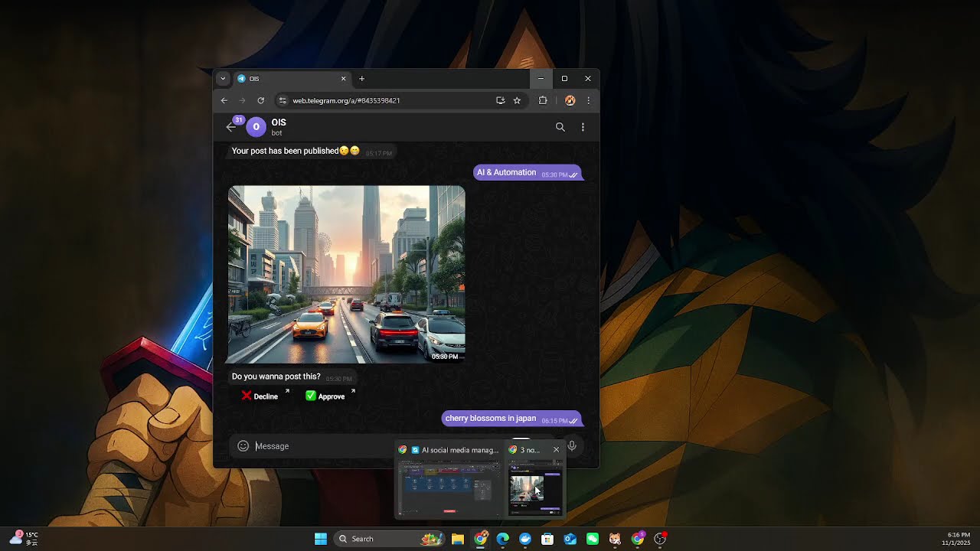The width and height of the screenshot is (980, 551).
Task: Open OBS Studio from taskbar
Action: point(660,539)
